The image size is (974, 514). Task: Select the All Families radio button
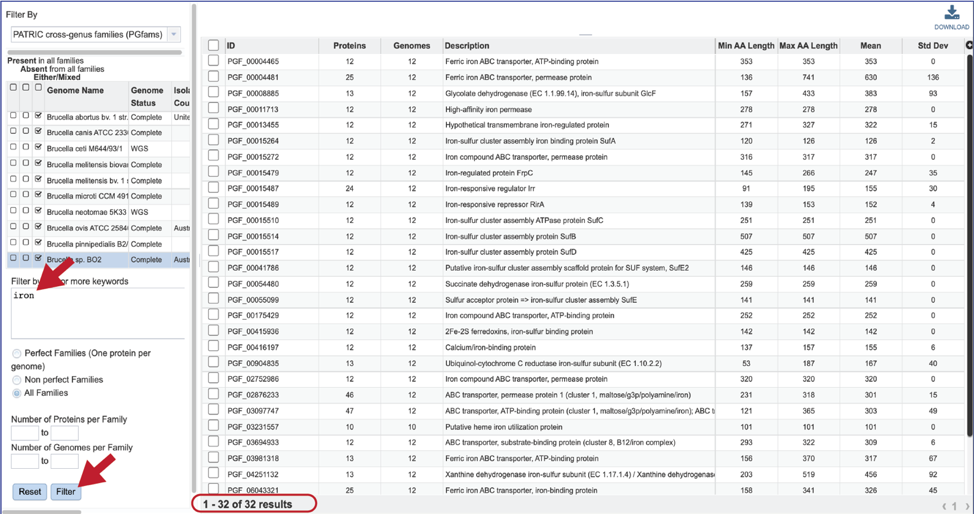[x=17, y=393]
